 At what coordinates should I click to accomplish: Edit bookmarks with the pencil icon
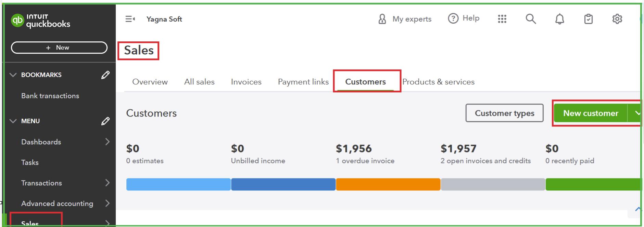click(x=105, y=75)
